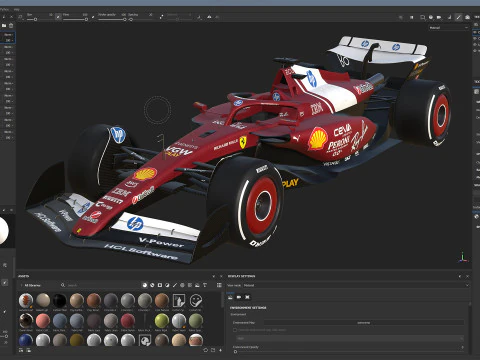Adjust the Flow slider in top toolbar
The image size is (480, 360).
75,20
